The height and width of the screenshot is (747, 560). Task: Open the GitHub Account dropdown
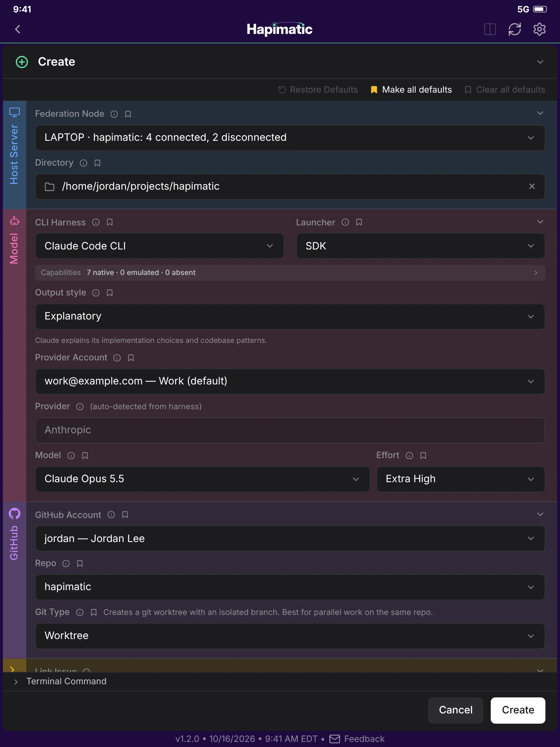coord(290,538)
